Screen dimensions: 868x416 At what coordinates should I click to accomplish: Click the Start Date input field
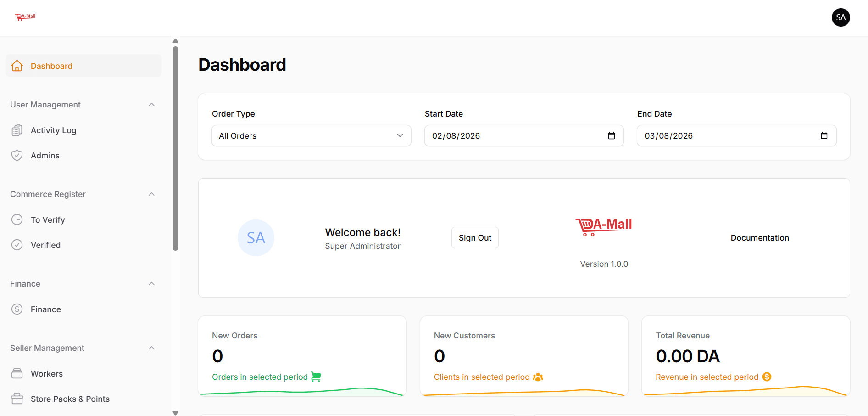(524, 136)
